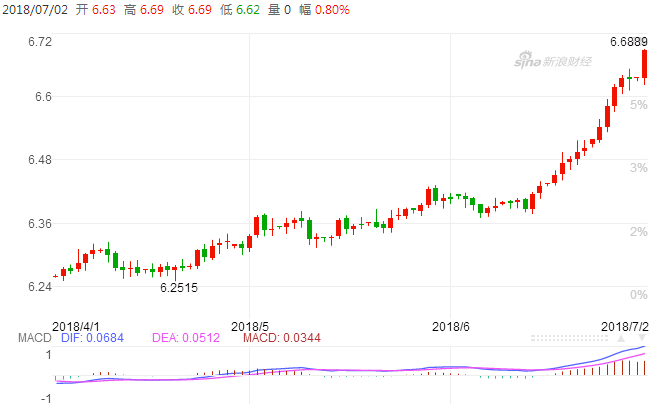Click the 6.2515 low price marker
The height and width of the screenshot is (404, 650).
(x=180, y=288)
